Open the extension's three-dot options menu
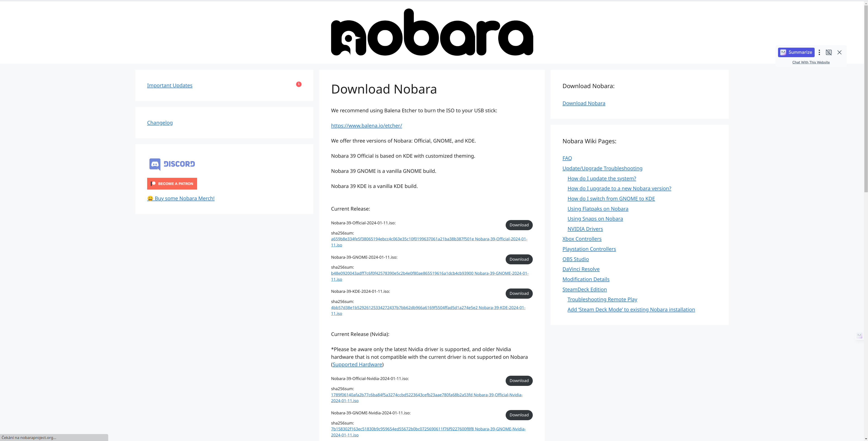 (x=819, y=52)
